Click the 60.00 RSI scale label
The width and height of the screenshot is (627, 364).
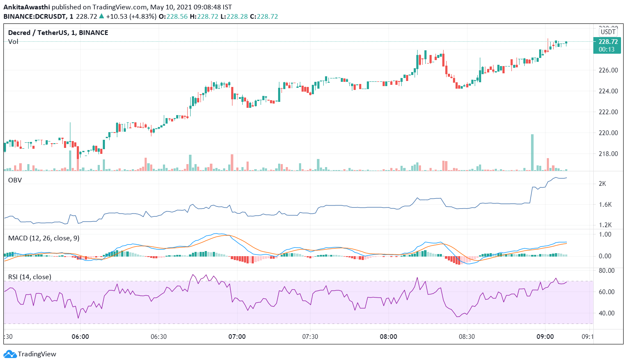pos(607,292)
